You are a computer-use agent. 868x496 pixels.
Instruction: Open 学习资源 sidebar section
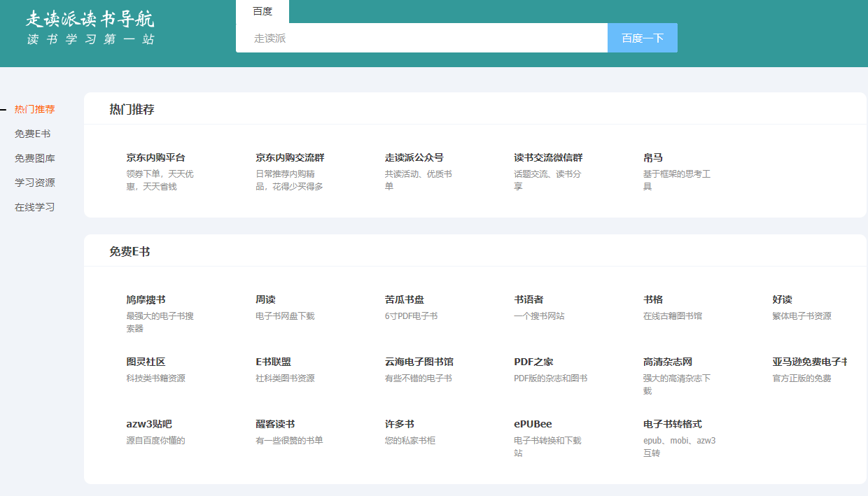click(x=35, y=183)
